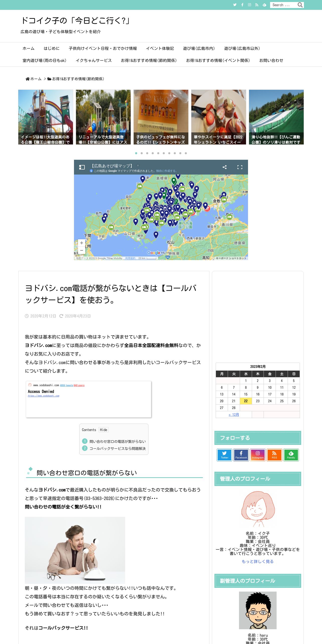The width and height of the screenshot is (322, 644).
Task: Open the キーボードショートカット map button
Action: [x=231, y=258]
